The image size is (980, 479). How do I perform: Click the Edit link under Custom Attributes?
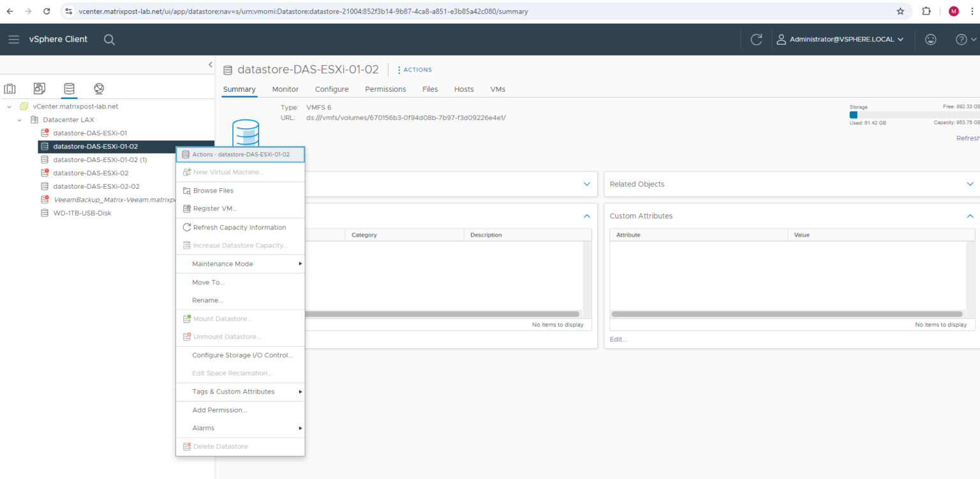coord(616,339)
